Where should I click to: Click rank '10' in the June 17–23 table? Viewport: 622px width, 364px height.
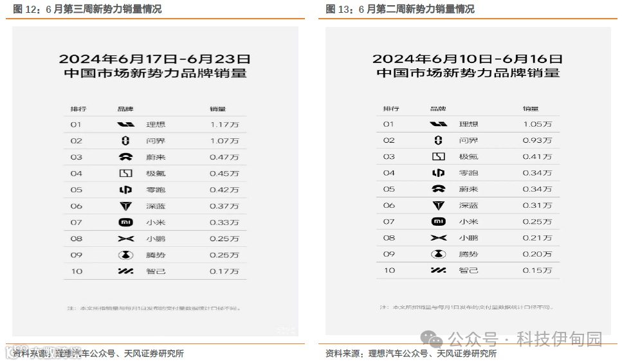tap(77, 271)
